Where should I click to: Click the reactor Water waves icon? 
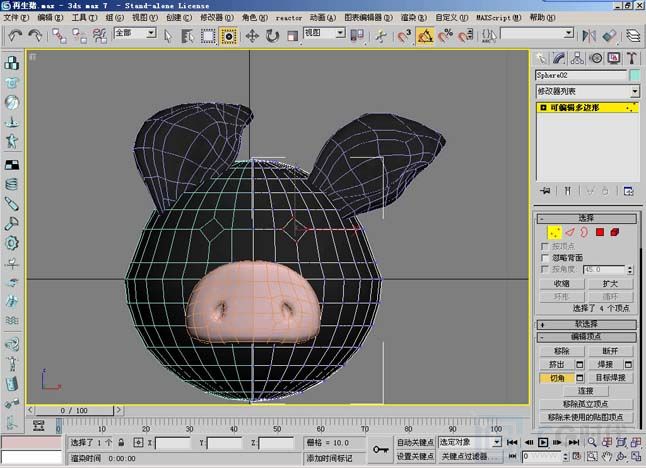(x=12, y=321)
